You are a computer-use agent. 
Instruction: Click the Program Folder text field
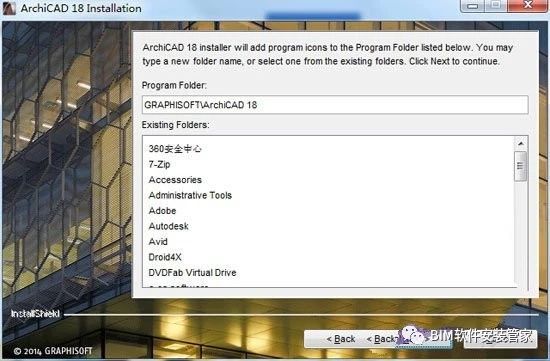click(335, 105)
